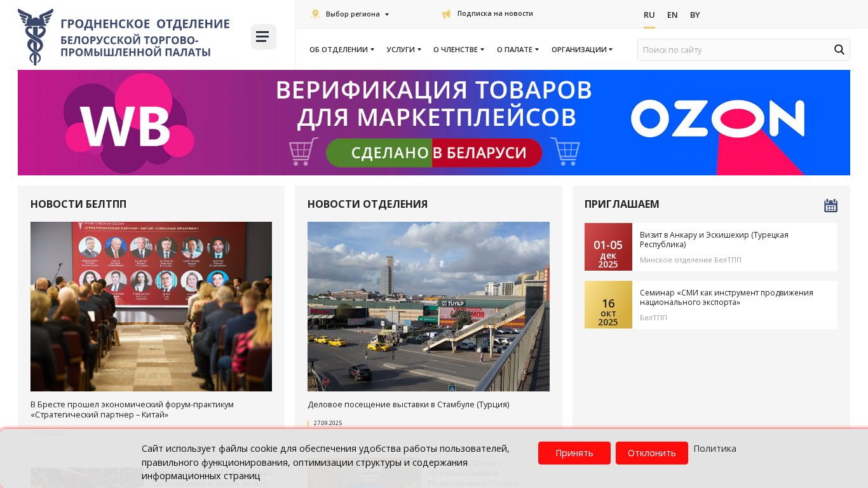Viewport: 868px width, 488px height.
Task: Click the chamber logo emblem
Action: [36, 37]
